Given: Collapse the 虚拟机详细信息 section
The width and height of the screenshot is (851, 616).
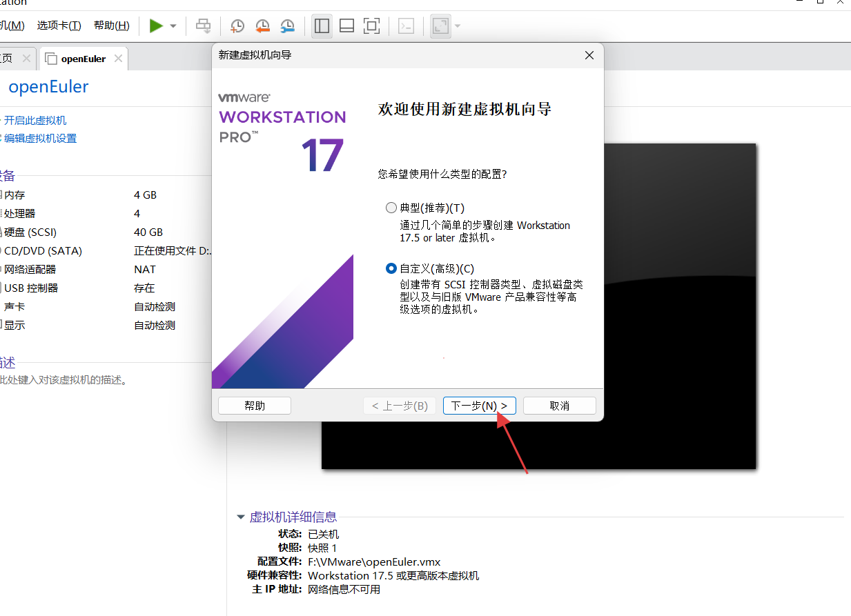Looking at the screenshot, I should (240, 517).
